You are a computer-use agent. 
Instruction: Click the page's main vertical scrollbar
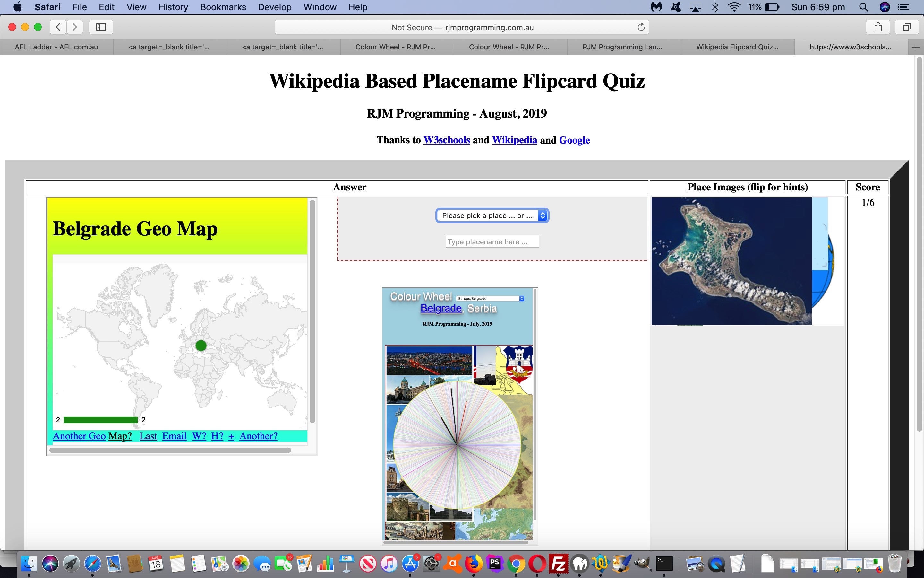point(920,245)
